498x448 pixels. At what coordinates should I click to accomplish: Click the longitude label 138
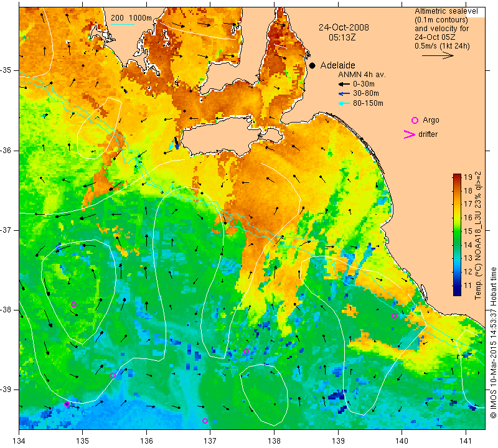(275, 441)
